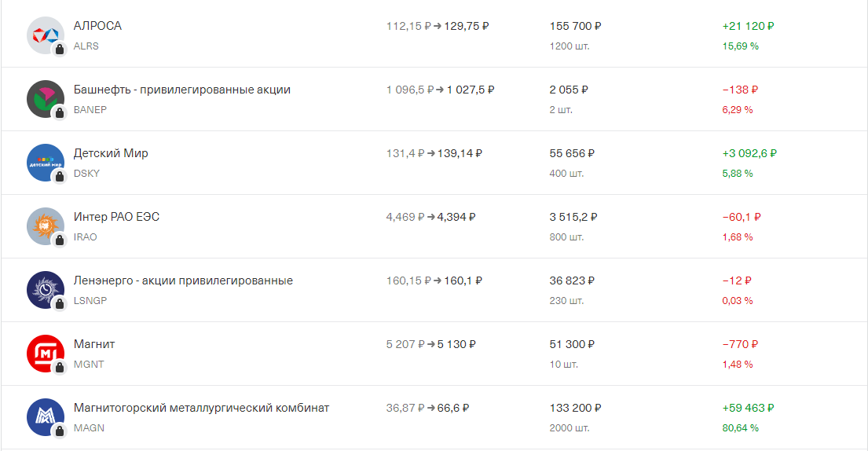This screenshot has height=451, width=868.
Task: Click the BANEP ticker label
Action: [x=90, y=109]
